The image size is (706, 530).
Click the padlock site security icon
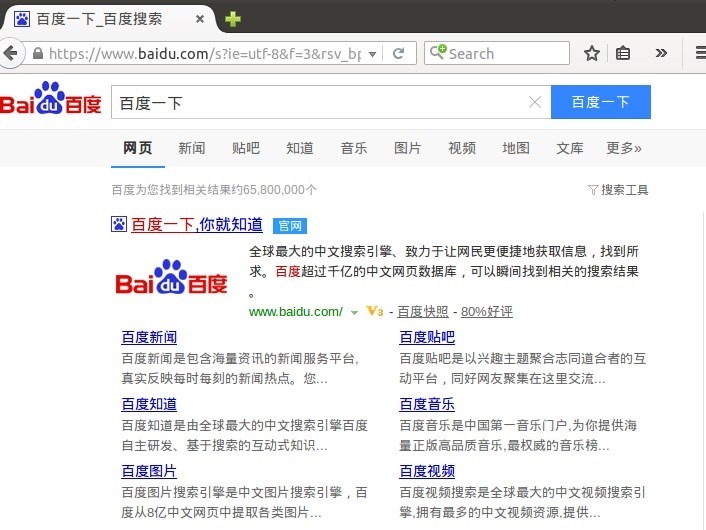click(x=38, y=54)
